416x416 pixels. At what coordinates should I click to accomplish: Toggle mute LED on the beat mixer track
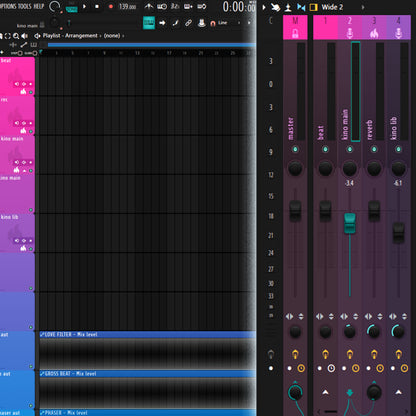[325, 149]
